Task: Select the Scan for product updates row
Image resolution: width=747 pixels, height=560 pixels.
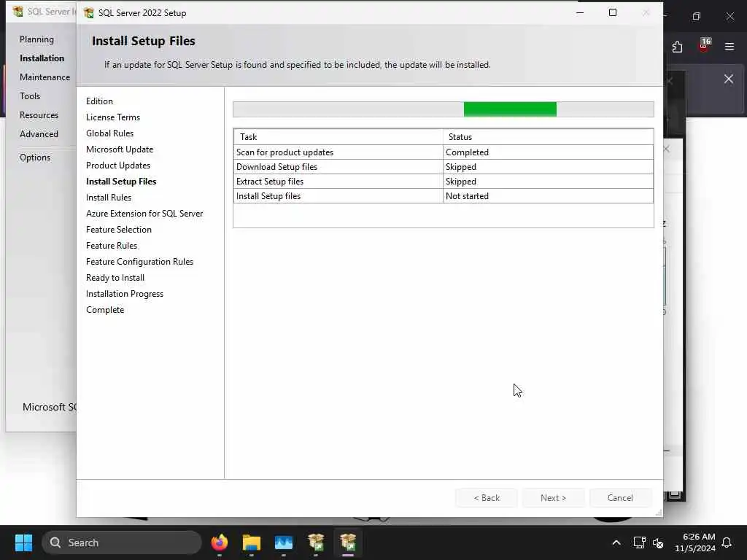Action: tap(443, 152)
